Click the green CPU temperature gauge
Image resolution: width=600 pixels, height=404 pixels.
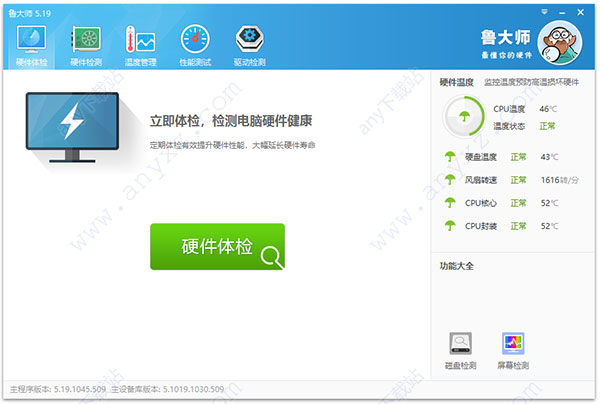(463, 119)
